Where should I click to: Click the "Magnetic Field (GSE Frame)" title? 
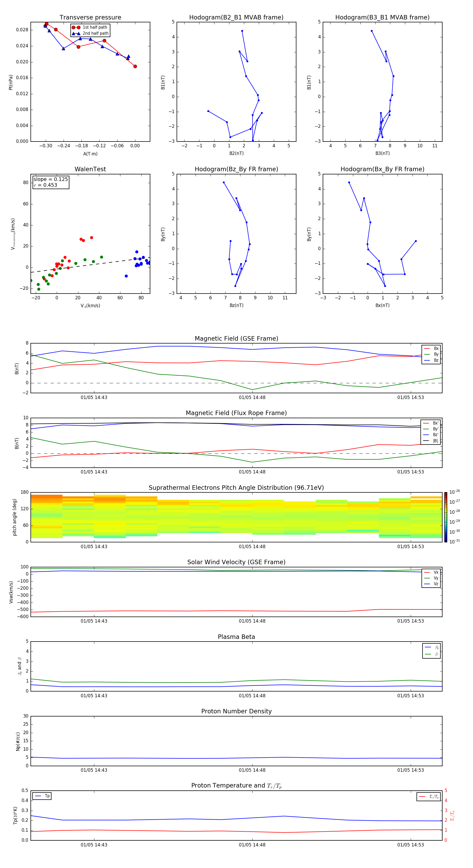(236, 339)
